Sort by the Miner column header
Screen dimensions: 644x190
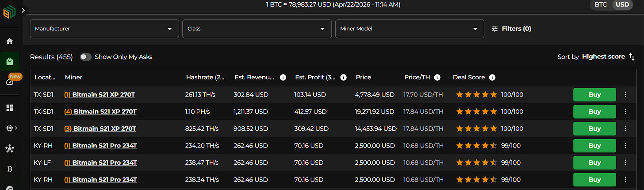point(73,77)
